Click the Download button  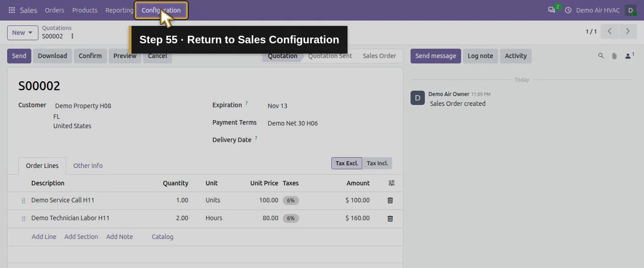point(52,56)
